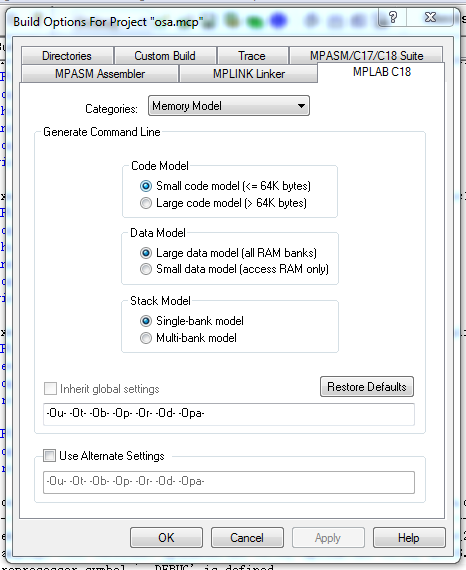Click the Categories label text

(x=111, y=109)
